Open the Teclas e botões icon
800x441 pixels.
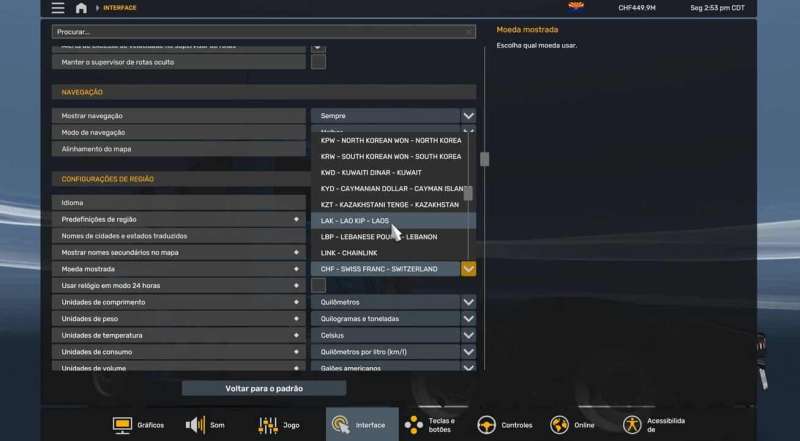(x=414, y=425)
